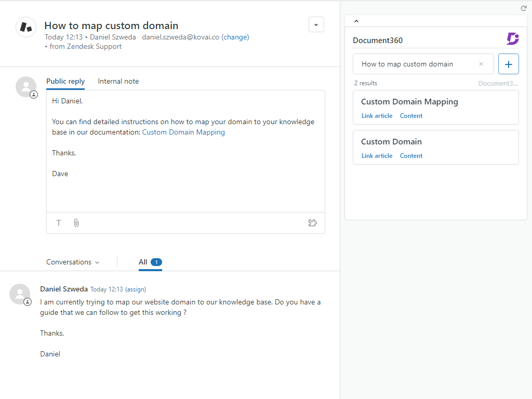This screenshot has width=532, height=399.
Task: Select the All conversations tab
Action: coord(150,262)
